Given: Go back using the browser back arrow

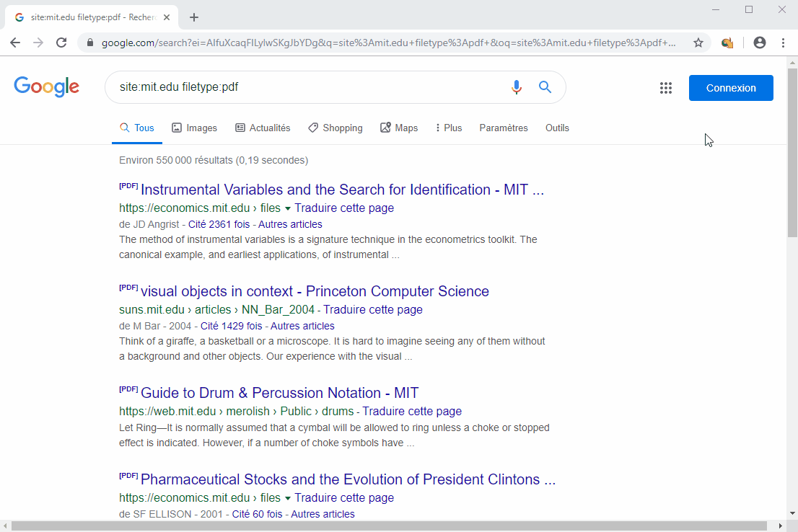Looking at the screenshot, I should point(15,43).
